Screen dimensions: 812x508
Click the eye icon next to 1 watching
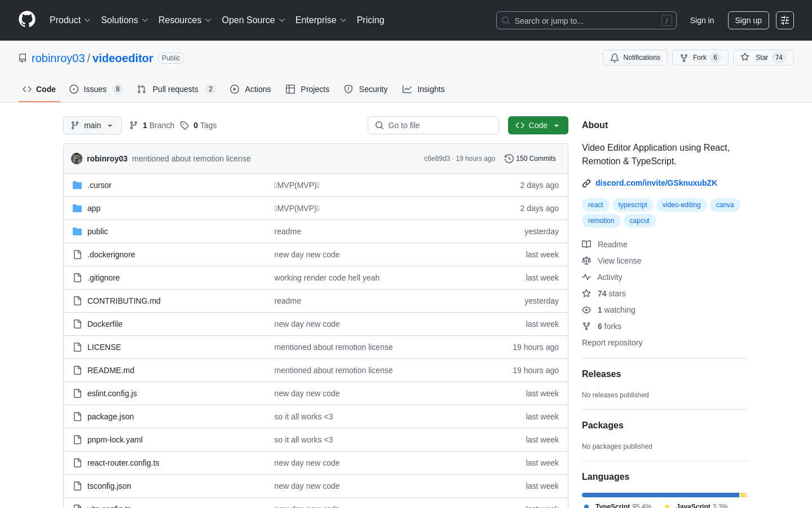click(x=586, y=310)
